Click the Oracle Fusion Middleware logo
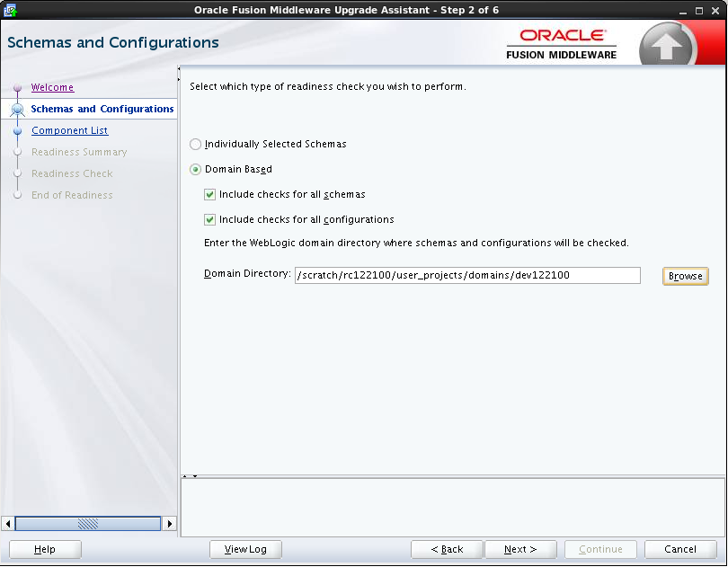Viewport: 728px width, 567px height. tap(562, 45)
